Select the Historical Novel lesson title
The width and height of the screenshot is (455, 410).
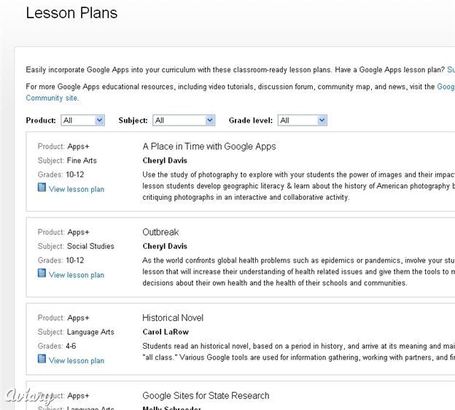pyautogui.click(x=173, y=318)
